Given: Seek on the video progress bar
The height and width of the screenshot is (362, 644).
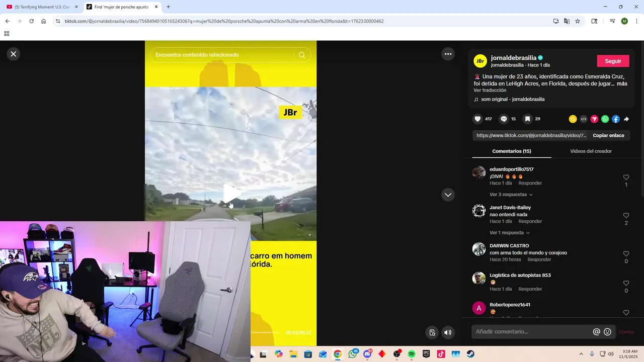Looking at the screenshot, I should pyautogui.click(x=264, y=332).
